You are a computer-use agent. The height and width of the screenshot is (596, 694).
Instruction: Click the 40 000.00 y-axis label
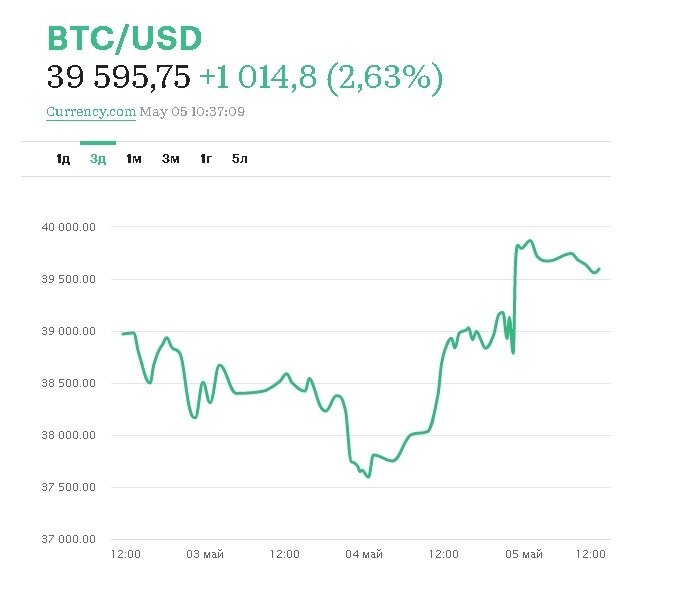69,227
